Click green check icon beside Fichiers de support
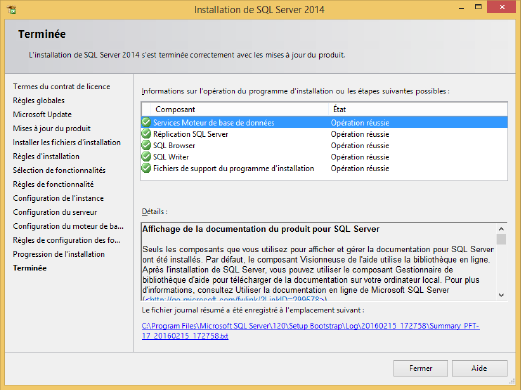 click(x=146, y=168)
